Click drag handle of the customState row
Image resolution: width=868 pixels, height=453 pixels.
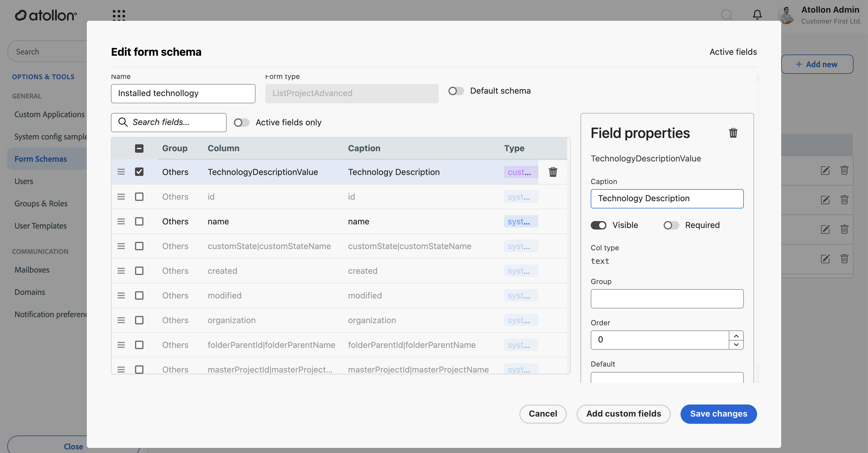pyautogui.click(x=121, y=246)
